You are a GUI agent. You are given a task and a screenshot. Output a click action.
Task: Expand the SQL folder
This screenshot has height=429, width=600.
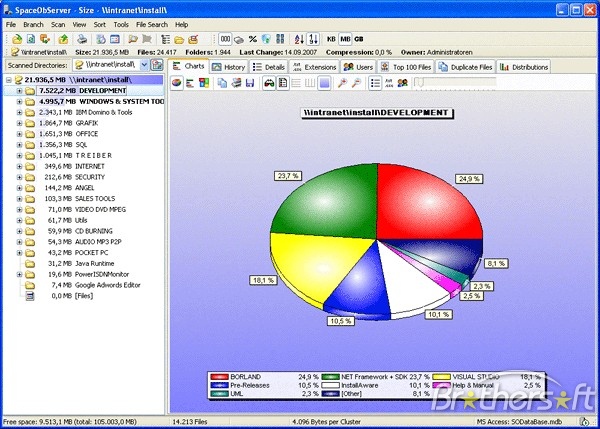(19, 145)
